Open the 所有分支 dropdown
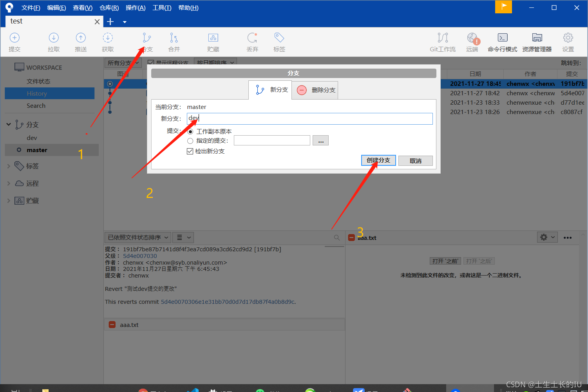Image resolution: width=588 pixels, height=392 pixels. pos(123,63)
